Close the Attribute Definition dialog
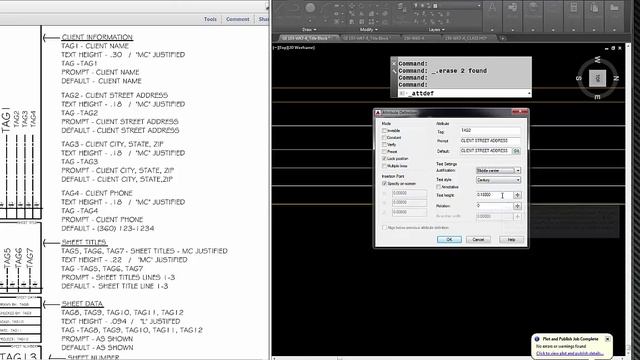The image size is (640, 360). pyautogui.click(x=520, y=112)
